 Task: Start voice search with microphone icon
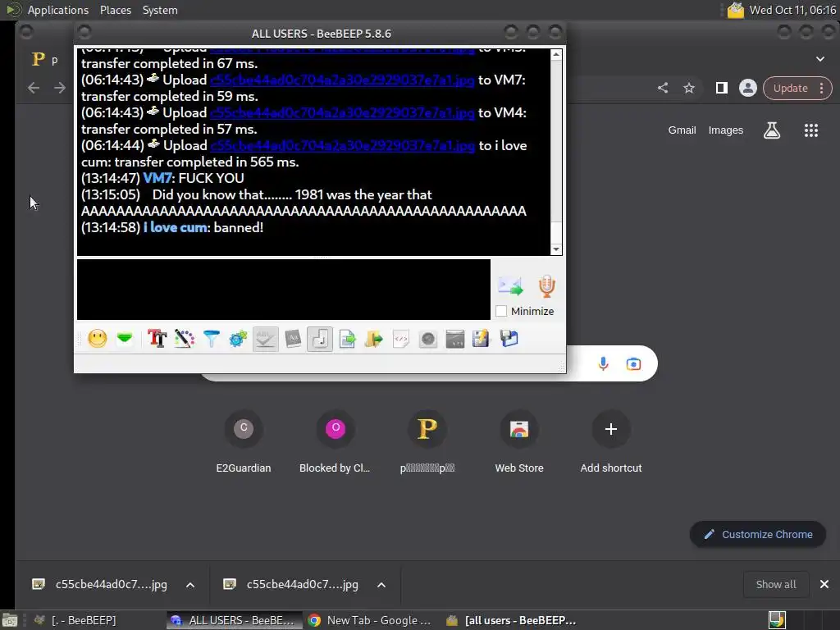[603, 364]
